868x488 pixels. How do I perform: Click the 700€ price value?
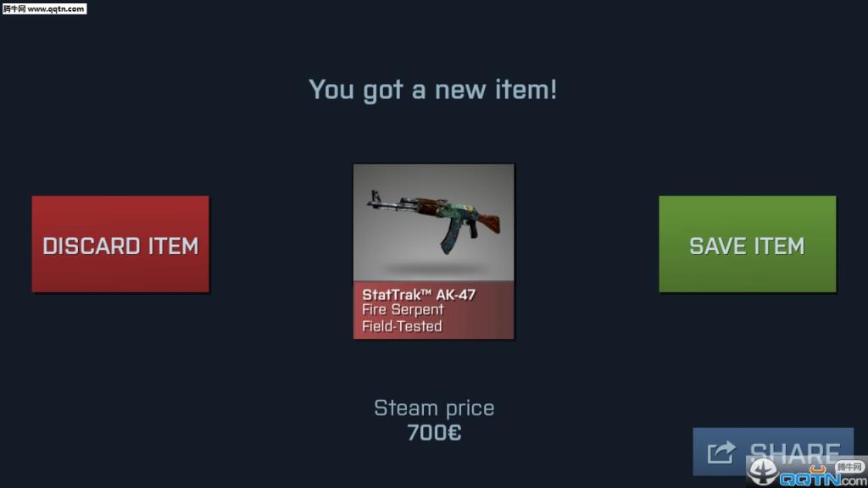pyautogui.click(x=434, y=433)
